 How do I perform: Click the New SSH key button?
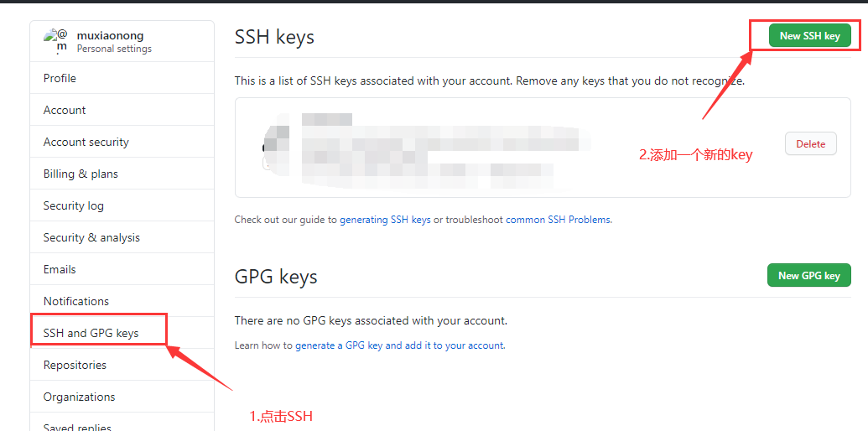[x=809, y=36]
